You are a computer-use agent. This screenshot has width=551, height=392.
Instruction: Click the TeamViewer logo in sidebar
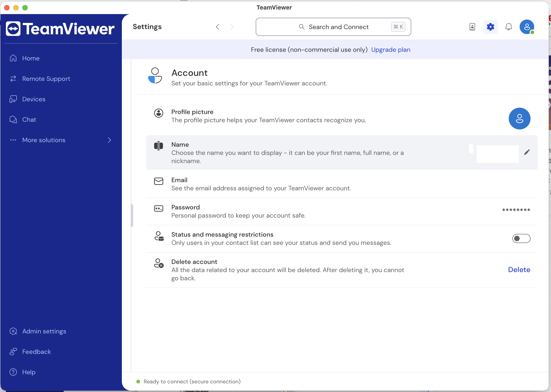(x=60, y=29)
